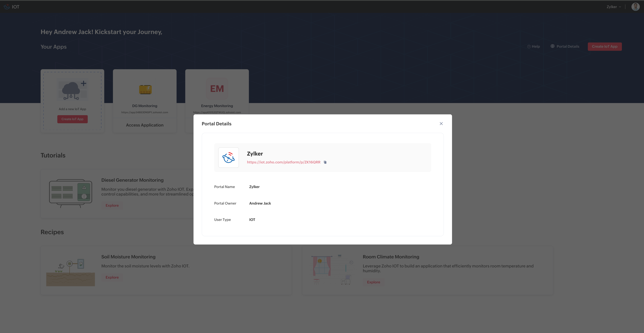
Task: Click the Portal Name value Zylker
Action: 254,187
